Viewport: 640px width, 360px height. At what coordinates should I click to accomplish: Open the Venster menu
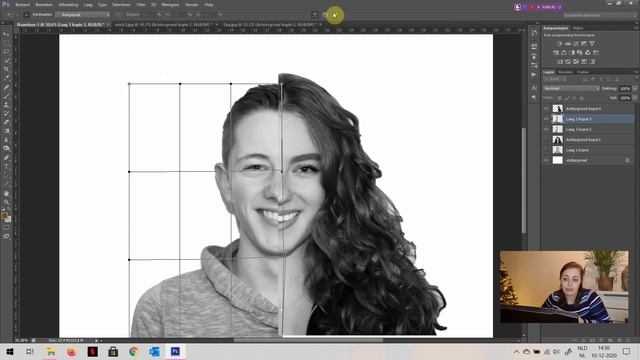192,5
